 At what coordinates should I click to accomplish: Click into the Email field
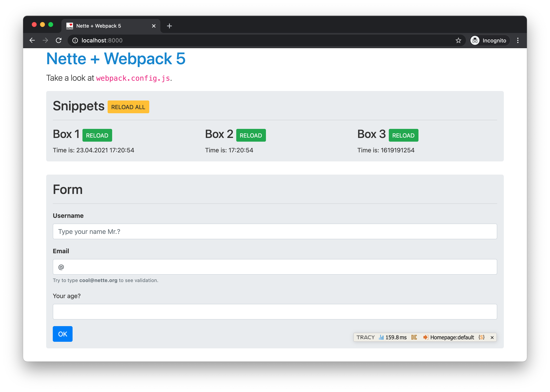point(275,267)
